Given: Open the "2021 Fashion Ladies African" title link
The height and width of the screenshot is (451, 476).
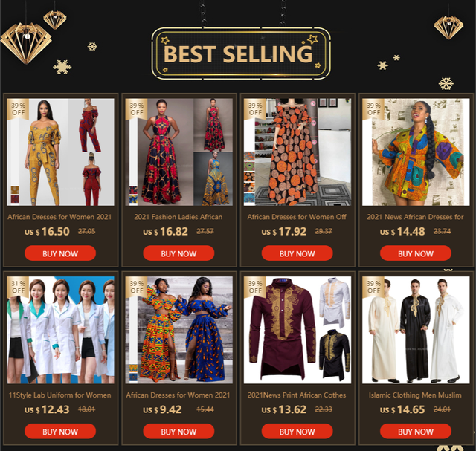Looking at the screenshot, I should click(178, 217).
